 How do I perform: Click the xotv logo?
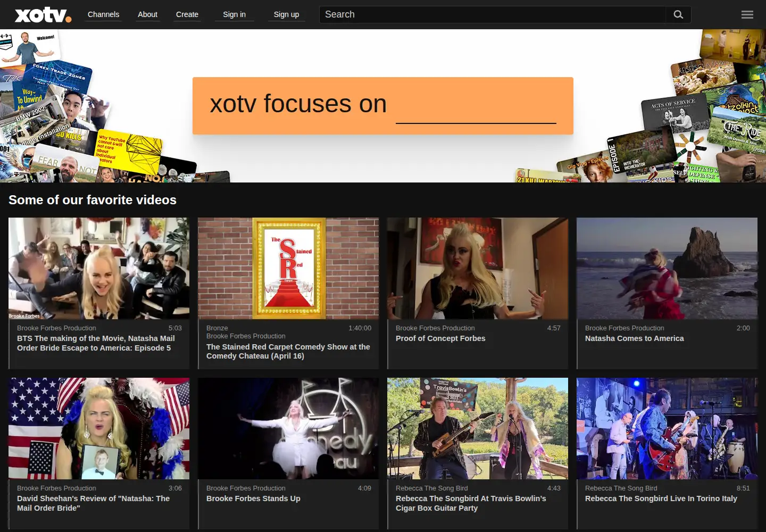point(43,15)
